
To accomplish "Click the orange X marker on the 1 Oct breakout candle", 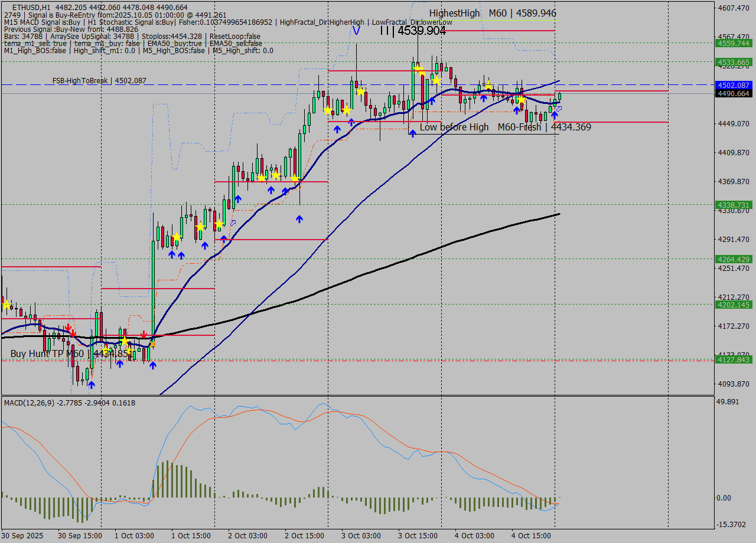I will (x=152, y=344).
